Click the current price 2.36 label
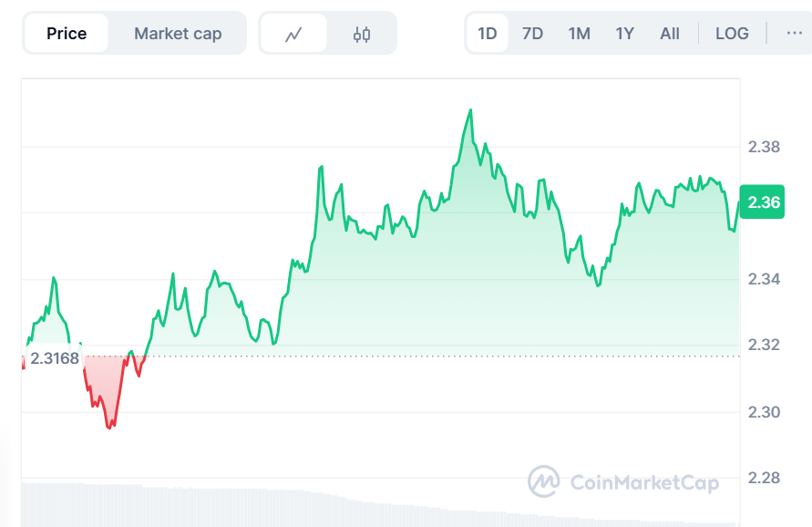Viewport: 812px width, 527px height. click(764, 202)
